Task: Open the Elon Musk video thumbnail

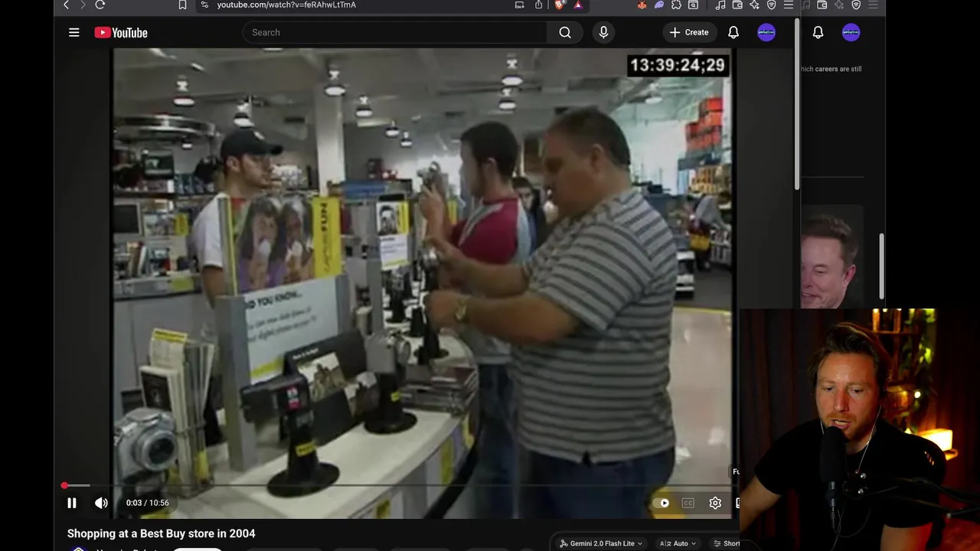Action: coord(832,256)
